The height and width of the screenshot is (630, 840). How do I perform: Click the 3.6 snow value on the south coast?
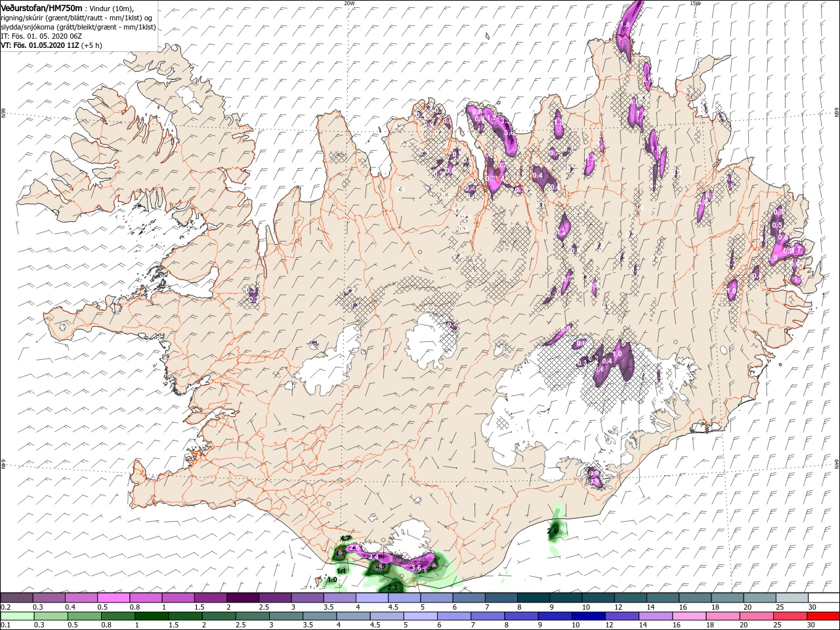pos(415,568)
